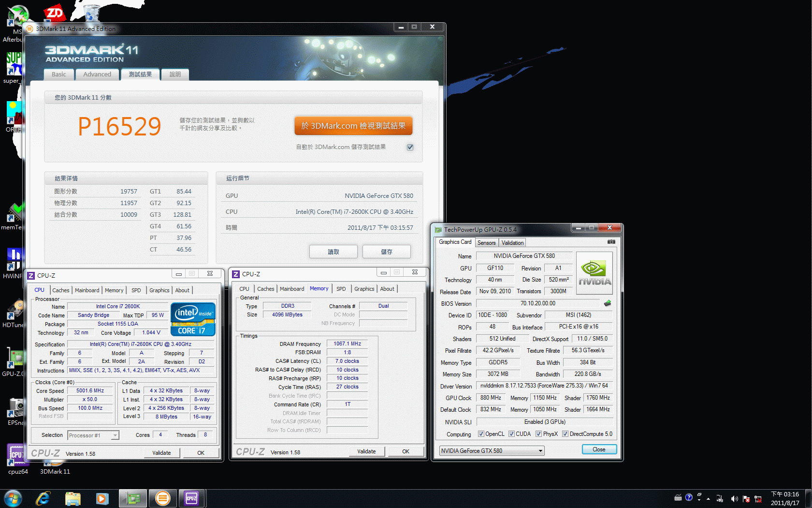Click the keyboard language bar icon
Image resolution: width=812 pixels, height=508 pixels.
point(678,497)
